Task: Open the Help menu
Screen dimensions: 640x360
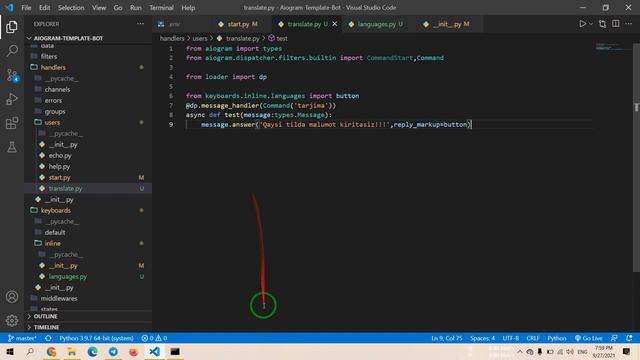Action: [188, 8]
